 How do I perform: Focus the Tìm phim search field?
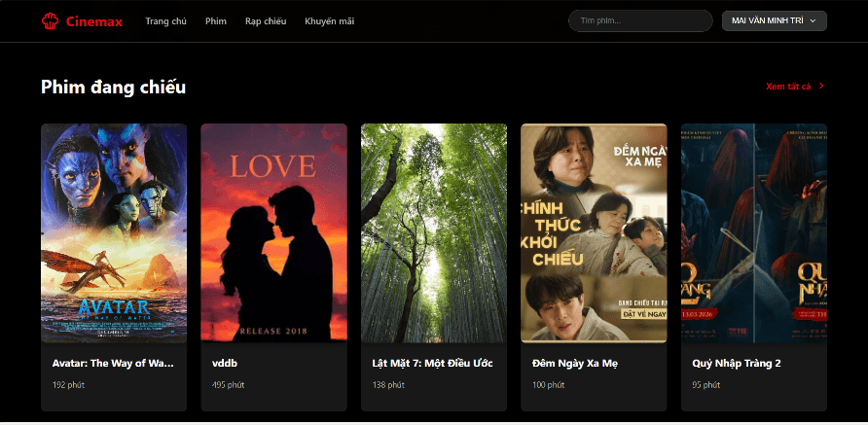(x=640, y=20)
